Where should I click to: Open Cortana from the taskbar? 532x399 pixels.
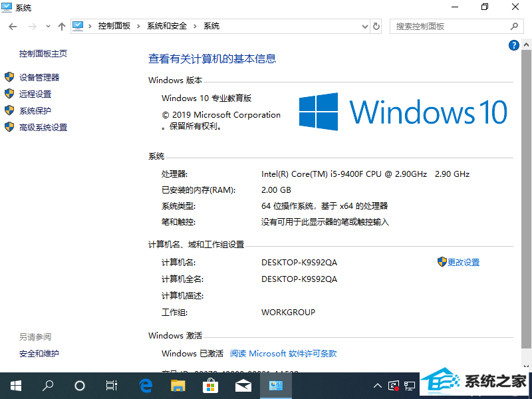(79, 386)
